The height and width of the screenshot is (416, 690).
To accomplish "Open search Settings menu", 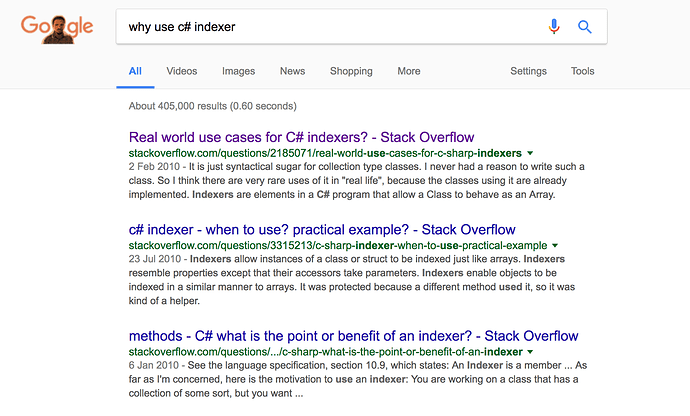I will pyautogui.click(x=528, y=71).
